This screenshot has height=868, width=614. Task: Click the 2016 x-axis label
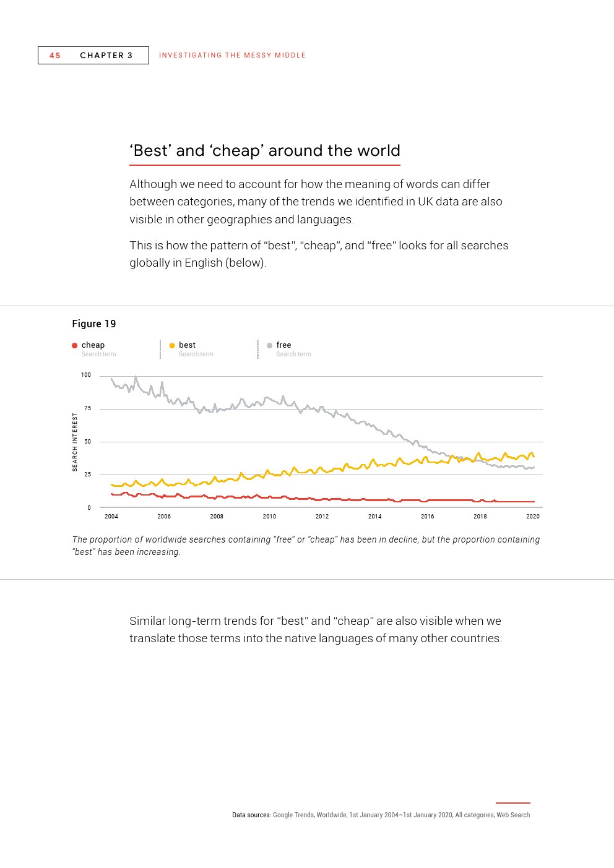(428, 516)
